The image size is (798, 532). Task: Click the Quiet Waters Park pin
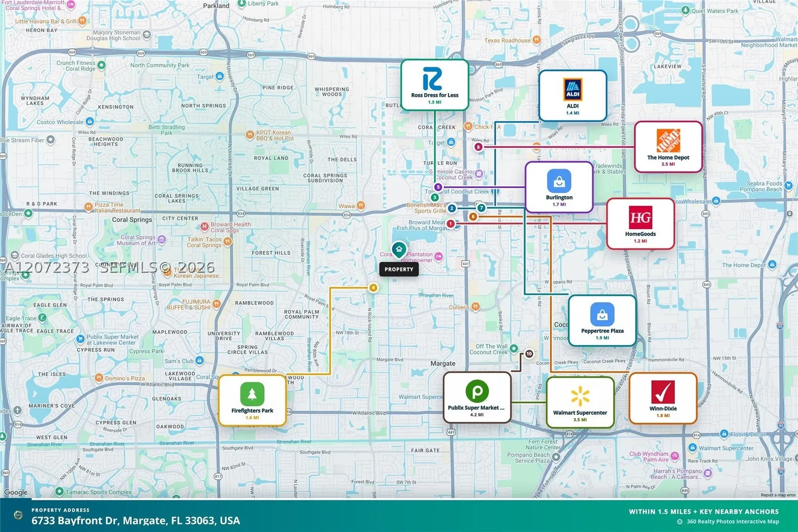(x=685, y=10)
